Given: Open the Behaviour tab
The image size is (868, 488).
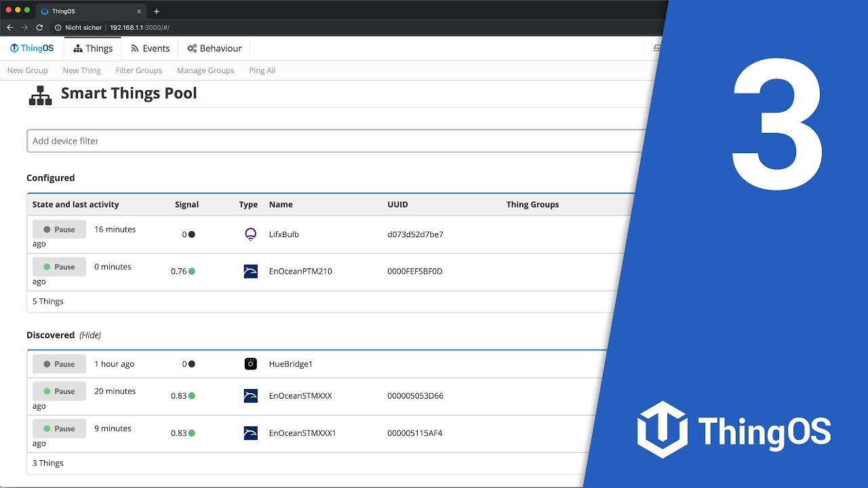Looking at the screenshot, I should click(x=214, y=48).
